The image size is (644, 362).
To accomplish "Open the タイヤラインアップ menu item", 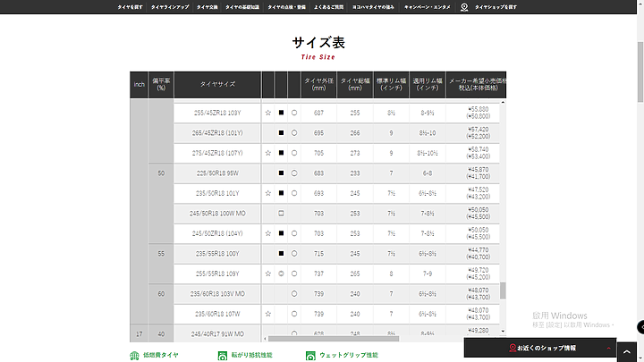I will coord(170,7).
